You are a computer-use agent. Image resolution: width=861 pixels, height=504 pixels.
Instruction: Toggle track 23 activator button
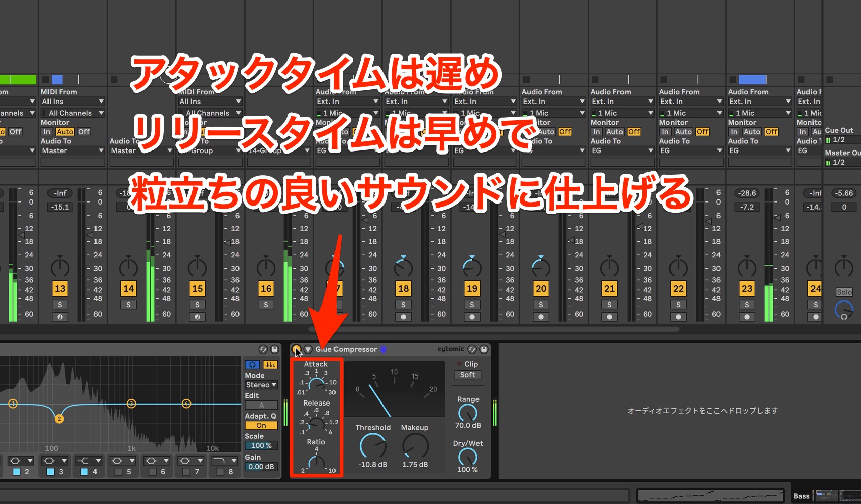click(747, 289)
